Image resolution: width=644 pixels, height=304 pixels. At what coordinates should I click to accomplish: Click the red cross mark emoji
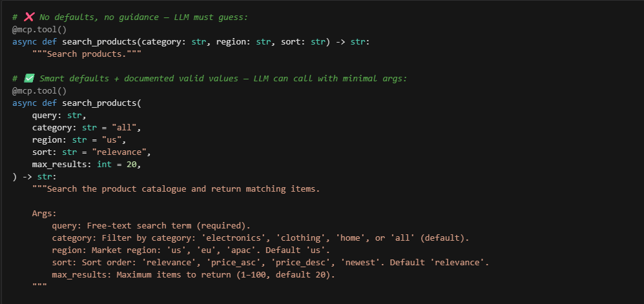point(29,17)
